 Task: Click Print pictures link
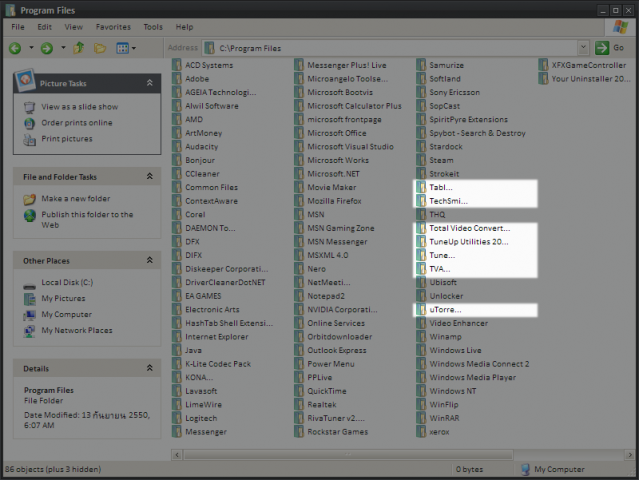(x=67, y=139)
